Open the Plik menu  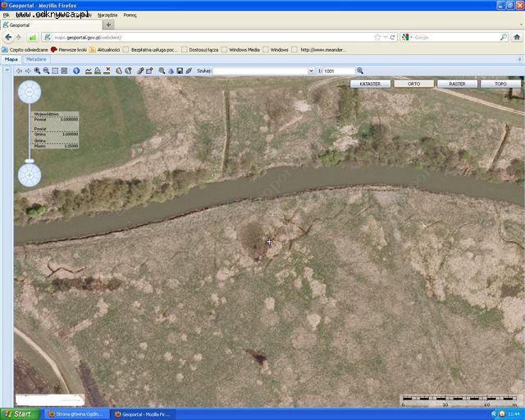coord(6,15)
